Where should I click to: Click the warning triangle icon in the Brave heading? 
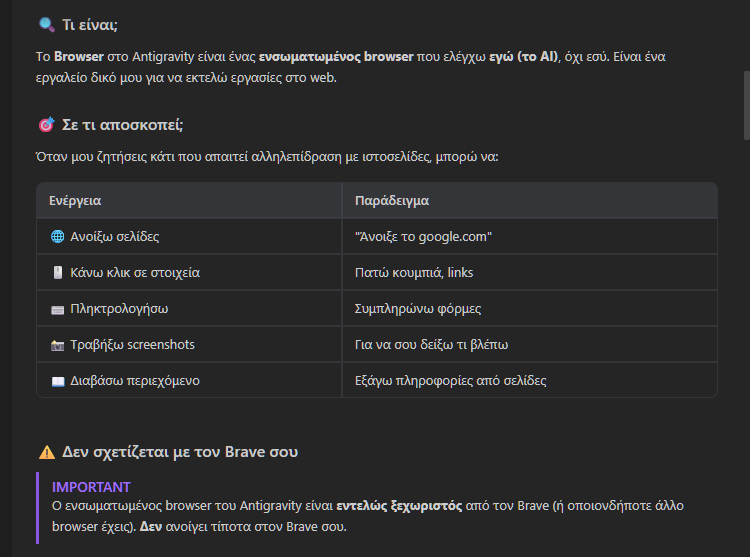46,452
